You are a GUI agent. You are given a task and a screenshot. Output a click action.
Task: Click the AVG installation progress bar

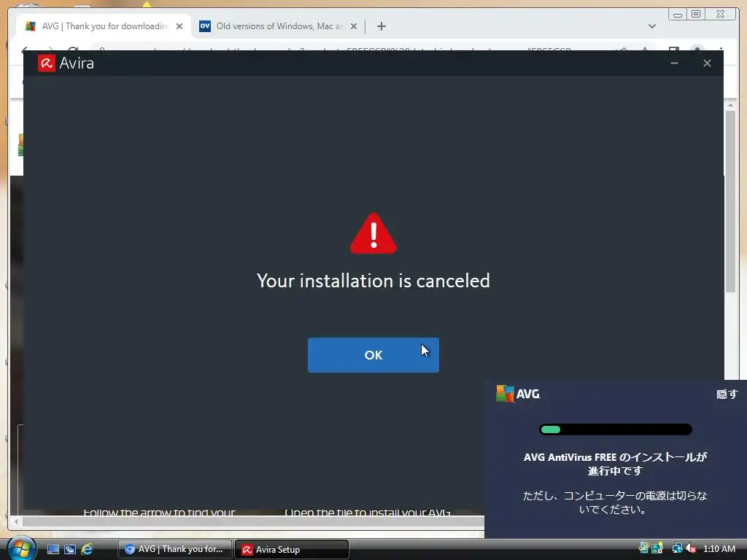click(x=615, y=429)
